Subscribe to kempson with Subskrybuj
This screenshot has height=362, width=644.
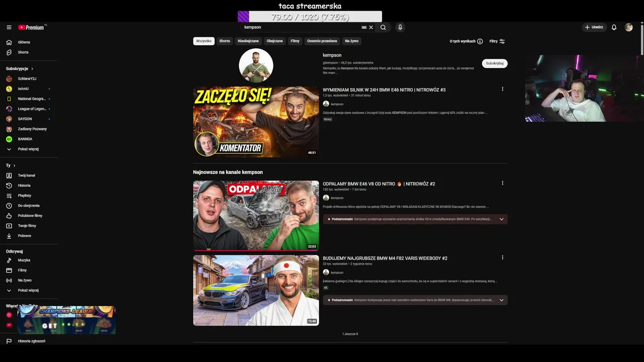495,63
